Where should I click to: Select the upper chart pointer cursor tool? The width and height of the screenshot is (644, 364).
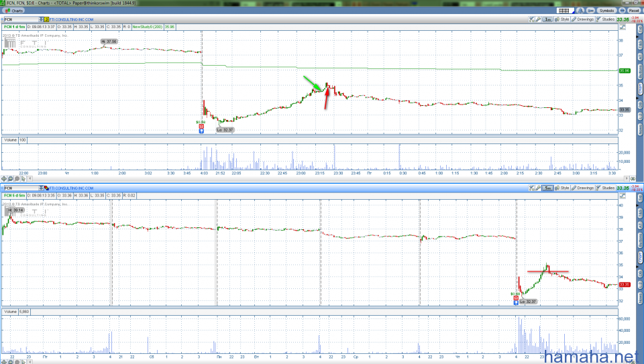click(x=23, y=178)
